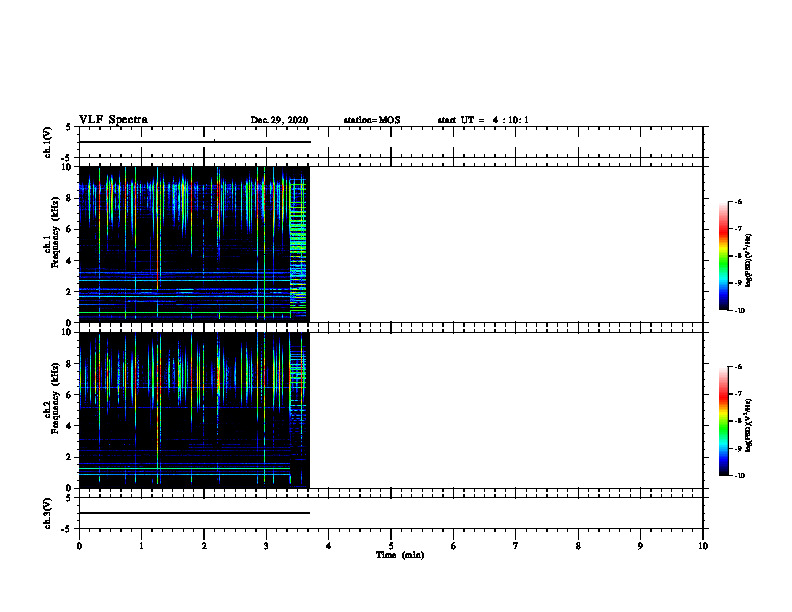The image size is (792, 612).
Task: Click the '-6' label on ch.1 color bar
Action: 738,201
